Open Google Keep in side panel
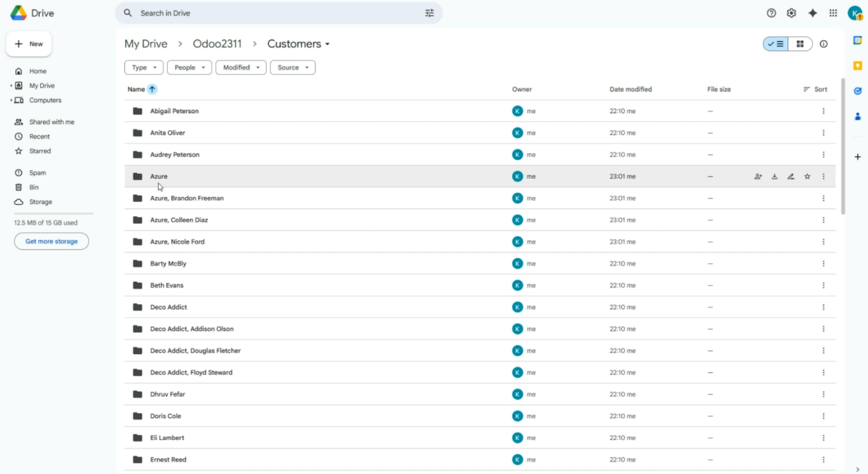 pyautogui.click(x=858, y=65)
